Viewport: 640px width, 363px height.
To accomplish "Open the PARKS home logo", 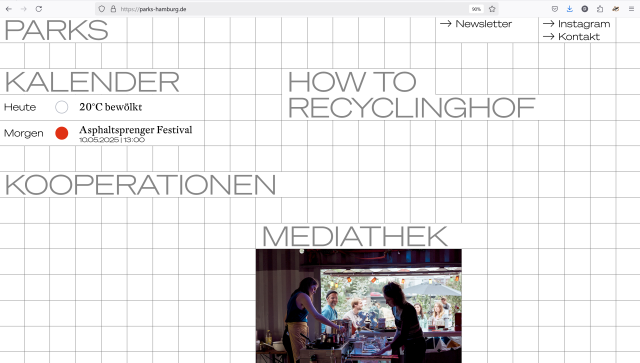I will 56,30.
